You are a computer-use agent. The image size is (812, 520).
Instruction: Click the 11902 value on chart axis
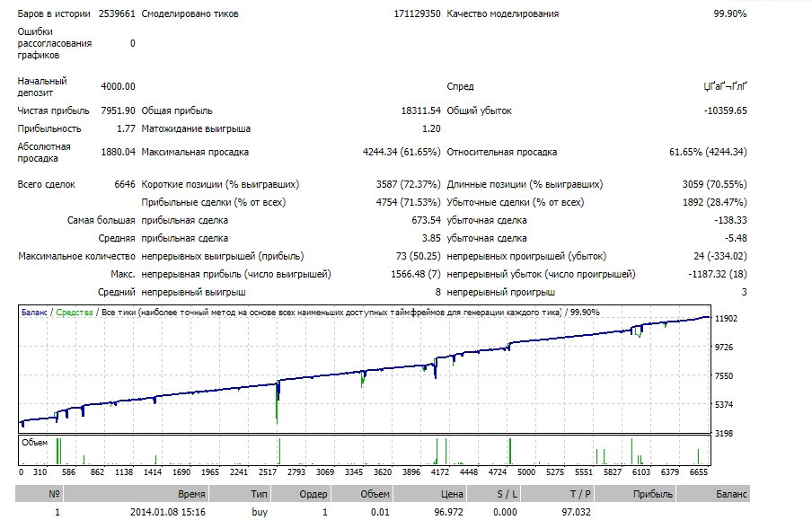726,319
